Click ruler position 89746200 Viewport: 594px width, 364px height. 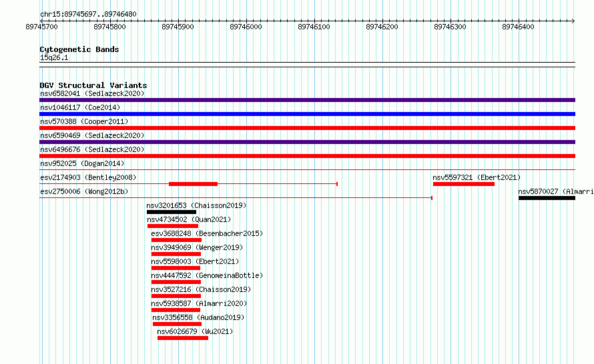[x=382, y=27]
